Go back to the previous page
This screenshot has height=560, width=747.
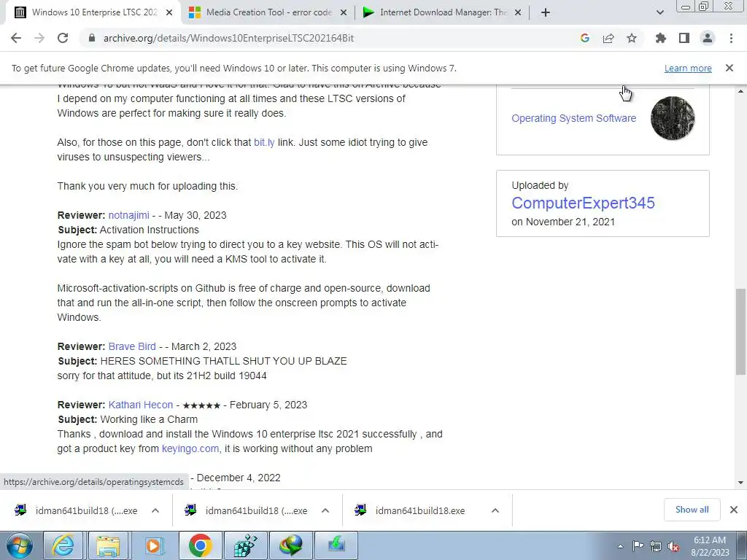point(16,38)
